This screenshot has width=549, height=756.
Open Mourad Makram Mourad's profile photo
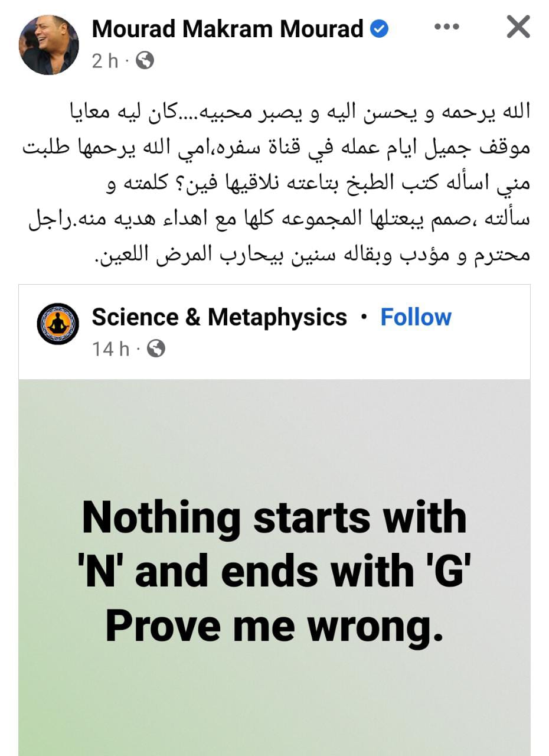48,44
